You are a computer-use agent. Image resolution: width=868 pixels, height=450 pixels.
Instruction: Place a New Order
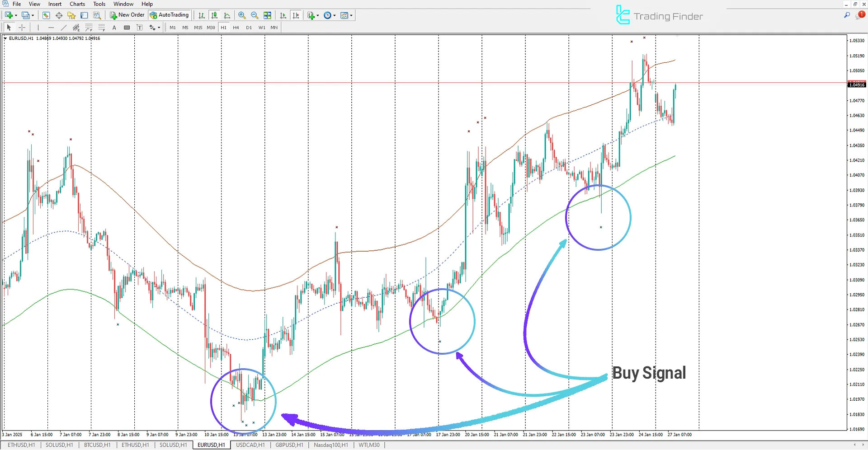tap(127, 14)
